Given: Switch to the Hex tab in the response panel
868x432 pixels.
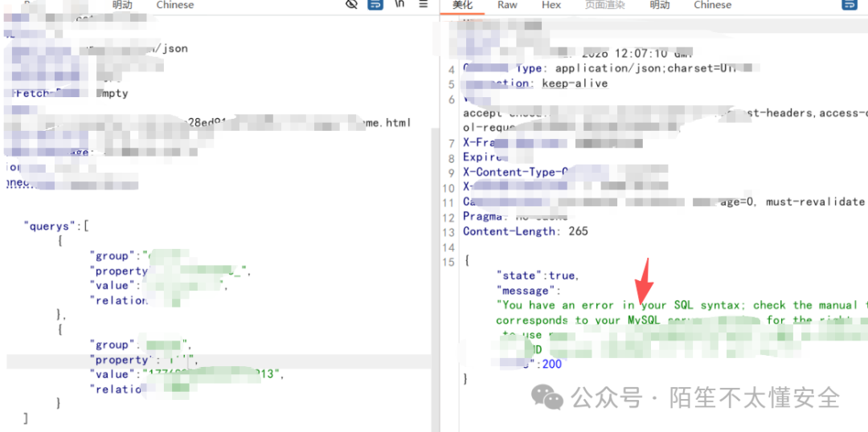Looking at the screenshot, I should 551,5.
